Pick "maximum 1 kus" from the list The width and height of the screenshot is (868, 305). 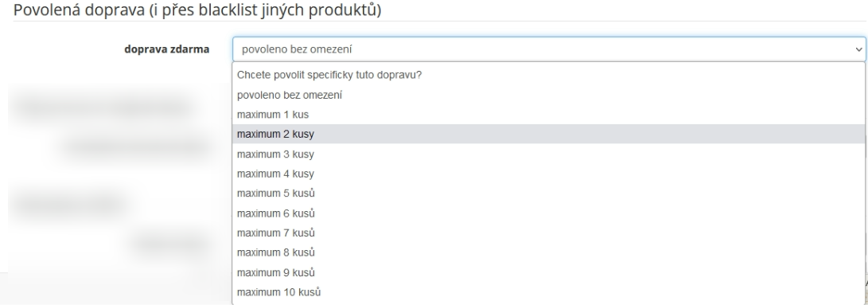click(x=549, y=114)
